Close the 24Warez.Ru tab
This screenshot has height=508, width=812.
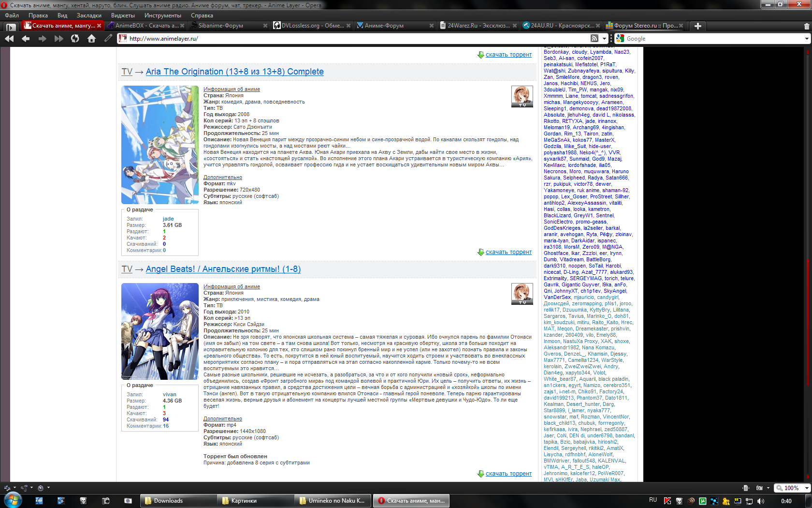click(515, 26)
